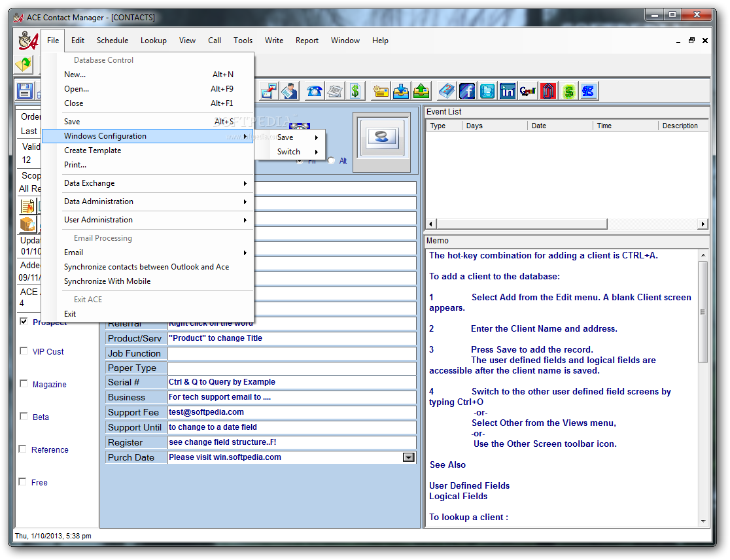Open the Lookup menu
The height and width of the screenshot is (560, 730).
153,41
